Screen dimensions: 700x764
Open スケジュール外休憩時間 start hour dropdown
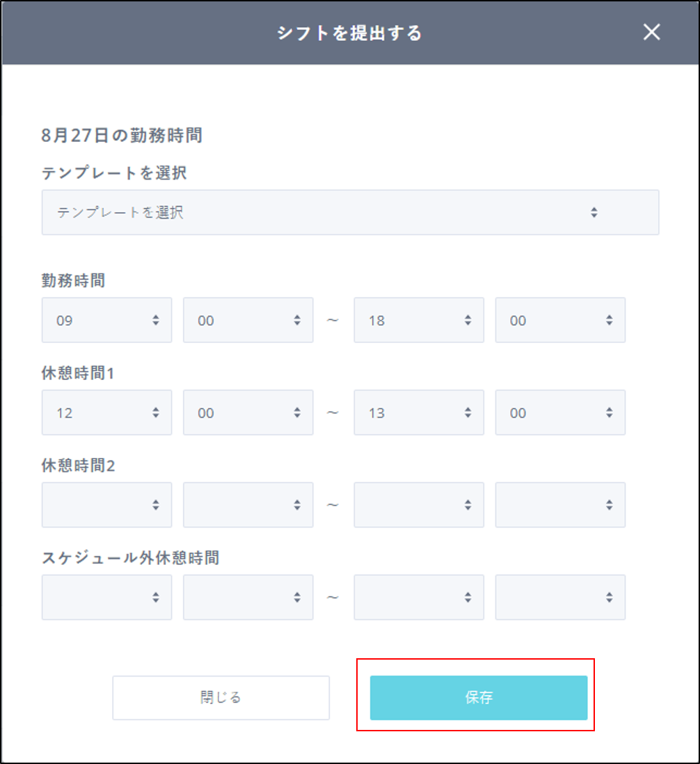(x=106, y=597)
